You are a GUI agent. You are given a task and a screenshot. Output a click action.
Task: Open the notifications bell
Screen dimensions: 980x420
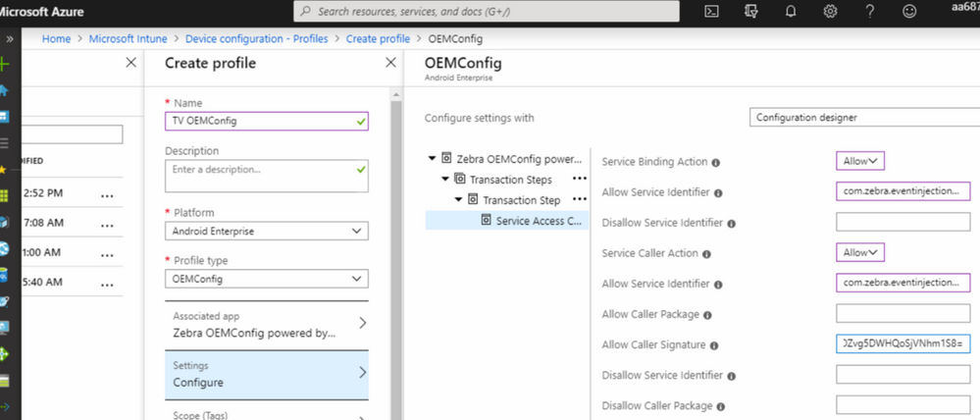[791, 11]
